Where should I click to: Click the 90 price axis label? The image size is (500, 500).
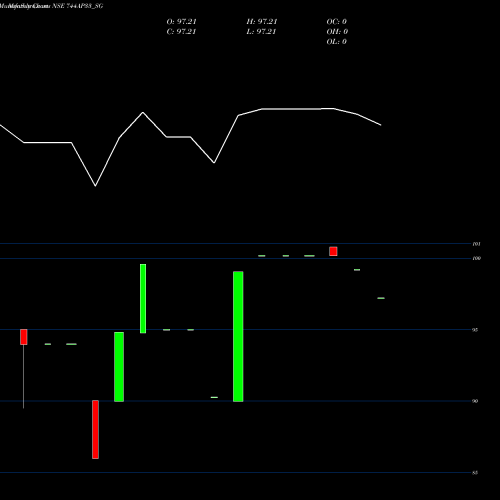[475, 401]
